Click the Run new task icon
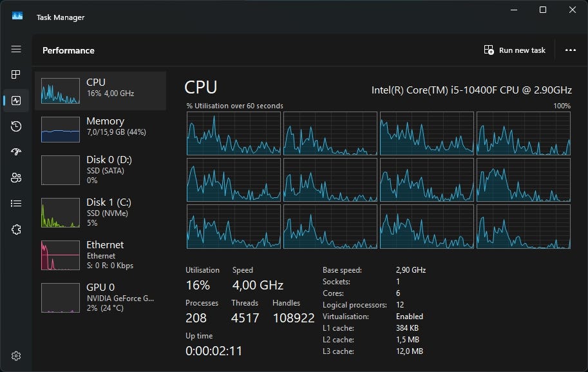The width and height of the screenshot is (588, 372). coord(489,50)
